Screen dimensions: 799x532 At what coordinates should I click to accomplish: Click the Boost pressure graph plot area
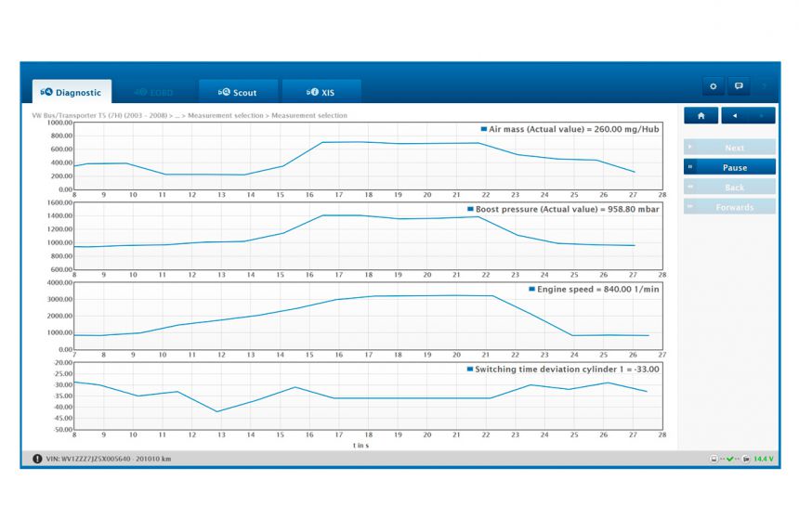coord(369,236)
